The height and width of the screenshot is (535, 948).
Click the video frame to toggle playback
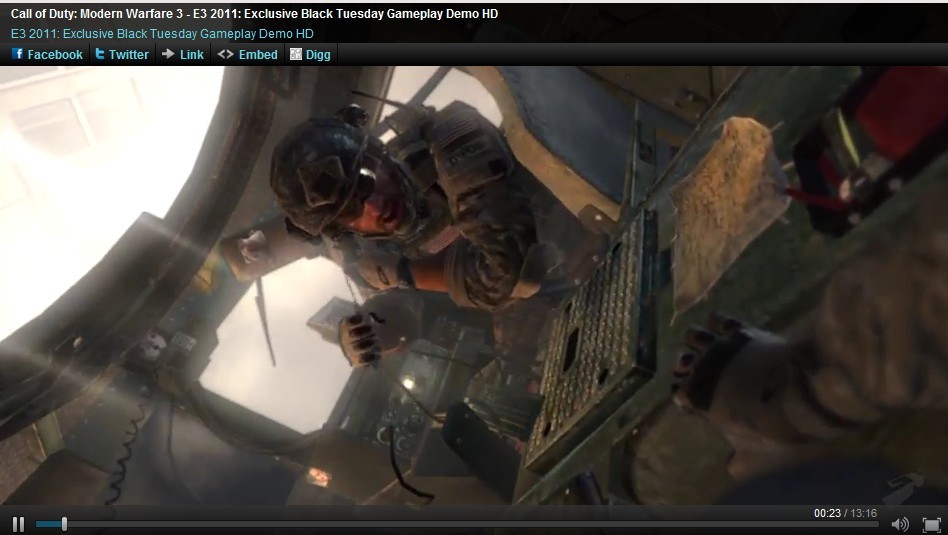coord(474,285)
